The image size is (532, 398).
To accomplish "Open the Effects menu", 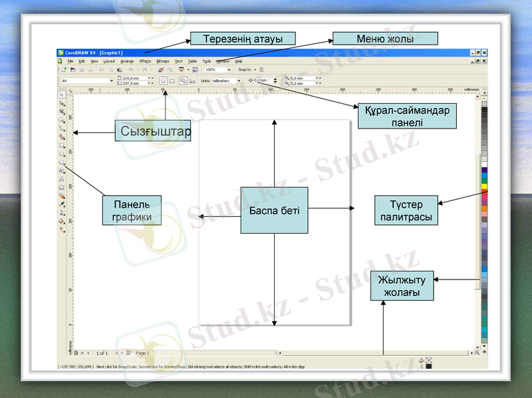I will pyautogui.click(x=145, y=61).
